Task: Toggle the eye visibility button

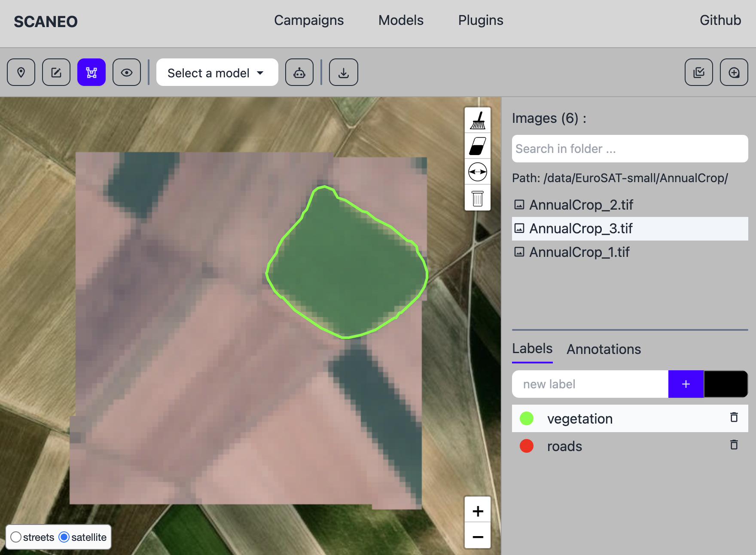Action: (x=127, y=73)
